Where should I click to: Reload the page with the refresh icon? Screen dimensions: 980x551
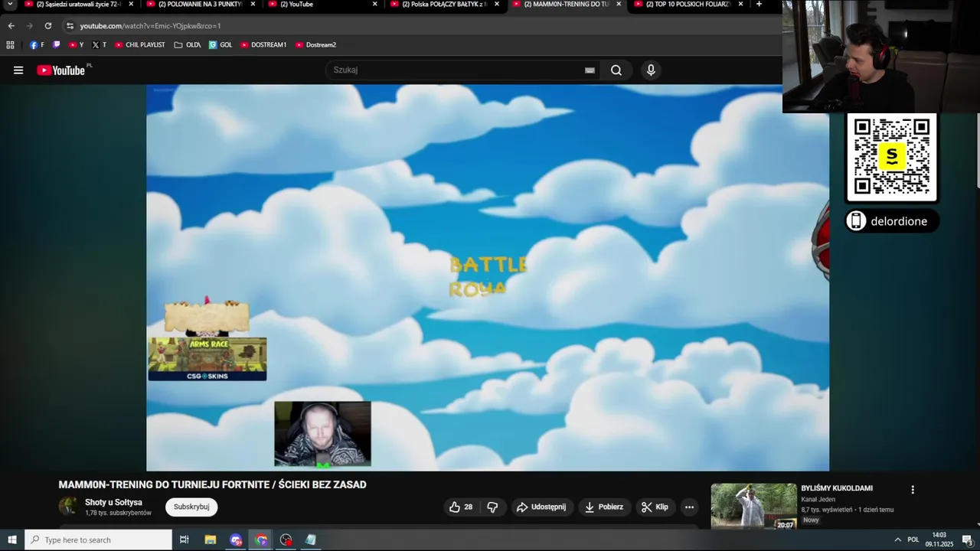click(47, 26)
